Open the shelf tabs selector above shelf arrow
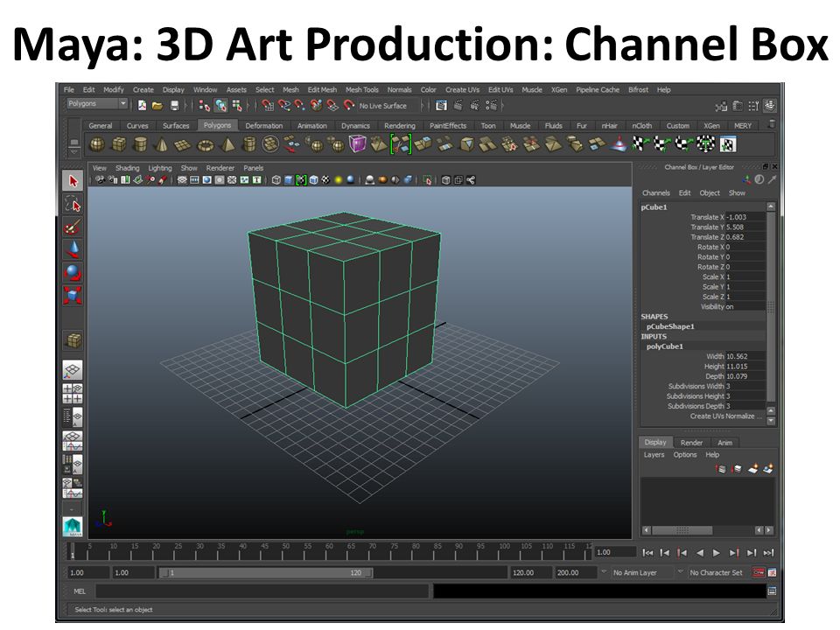 tap(73, 142)
